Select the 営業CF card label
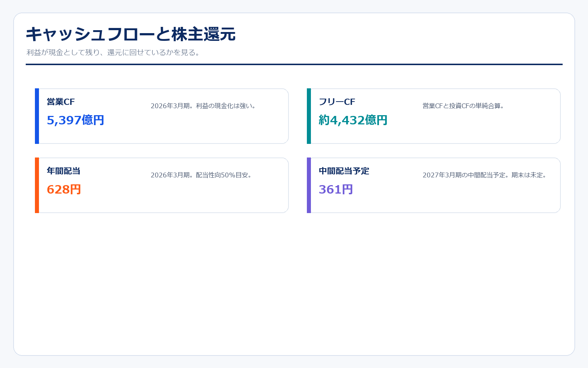 click(x=61, y=102)
